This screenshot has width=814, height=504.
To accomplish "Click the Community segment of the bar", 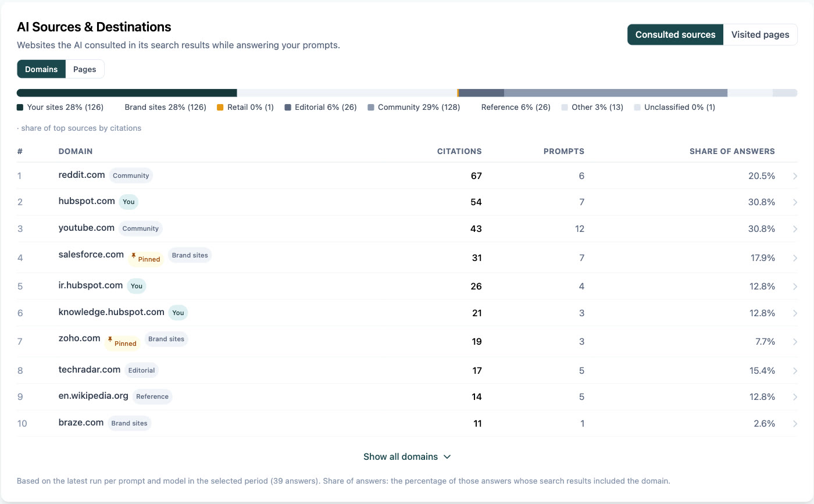I will pos(616,93).
